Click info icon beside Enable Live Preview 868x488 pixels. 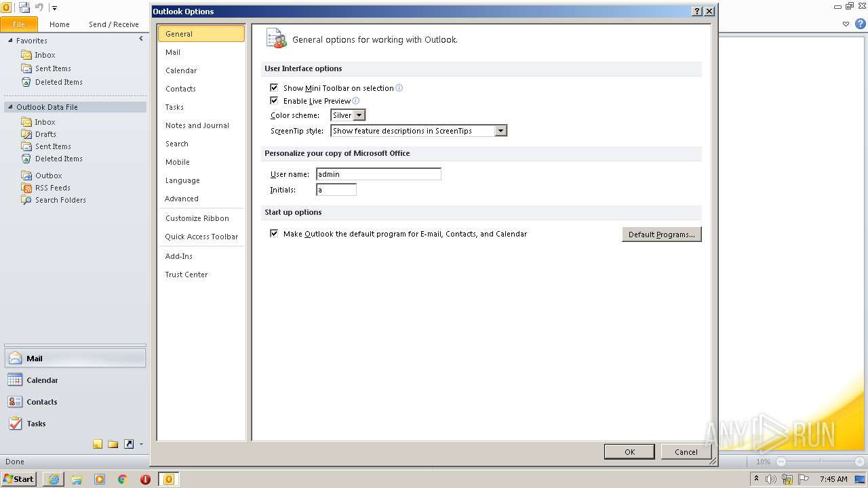(x=355, y=101)
